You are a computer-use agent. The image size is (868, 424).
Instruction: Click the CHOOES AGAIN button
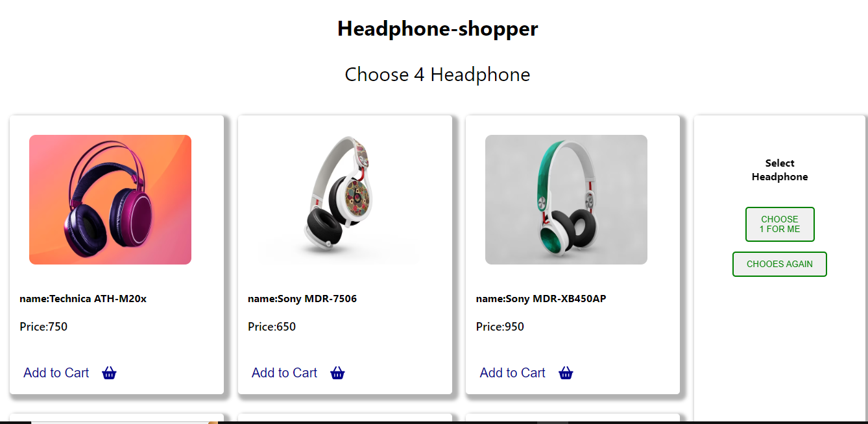780,264
